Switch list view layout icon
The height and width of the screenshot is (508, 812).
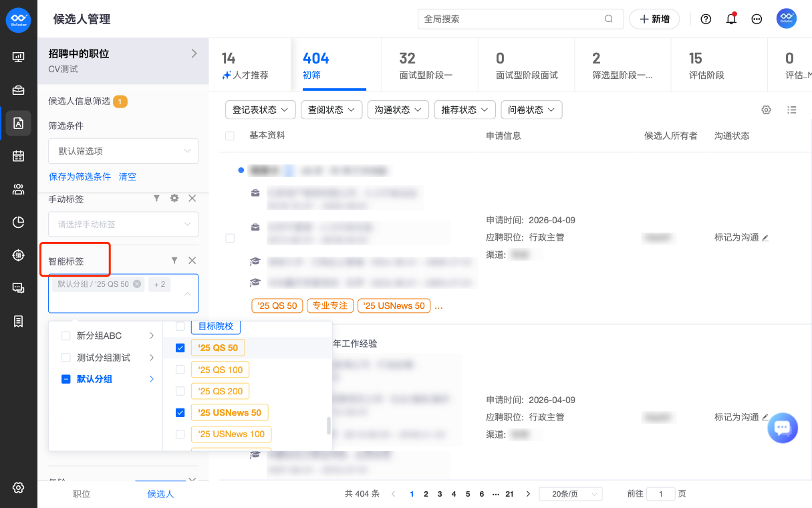coord(792,110)
